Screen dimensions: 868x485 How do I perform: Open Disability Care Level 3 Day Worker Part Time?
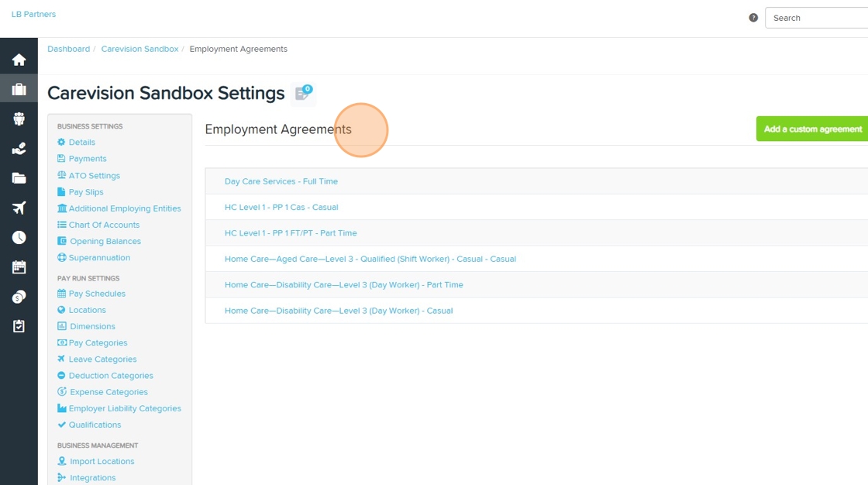[344, 284]
